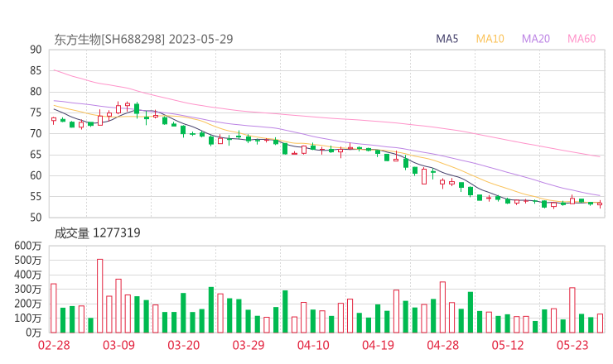Click the 80 price axis label
Image resolution: width=613 pixels, height=364 pixels.
(36, 92)
